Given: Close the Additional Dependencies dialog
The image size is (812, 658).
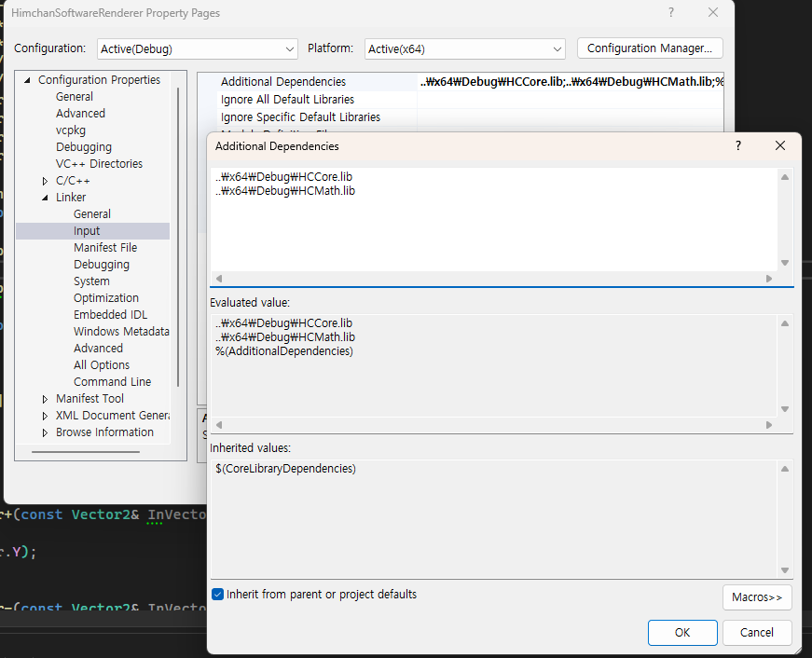Looking at the screenshot, I should click(780, 146).
